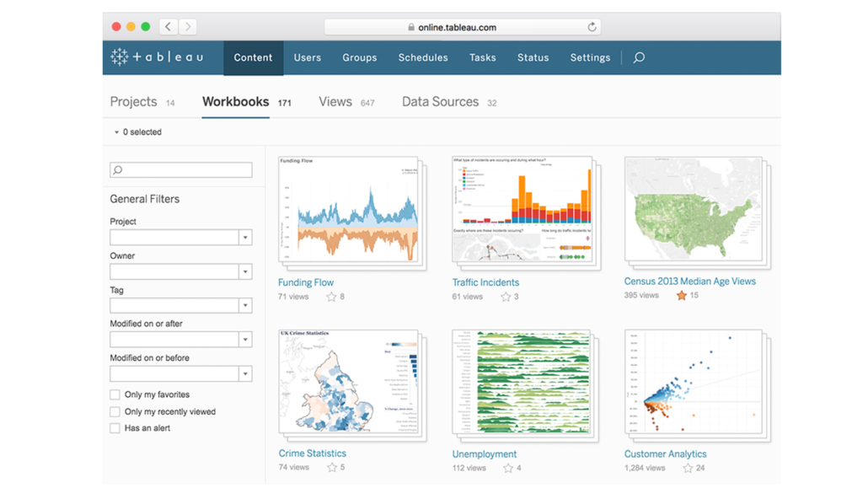Open the Project filter dropdown
Screen dimensions: 868x488
pos(245,237)
